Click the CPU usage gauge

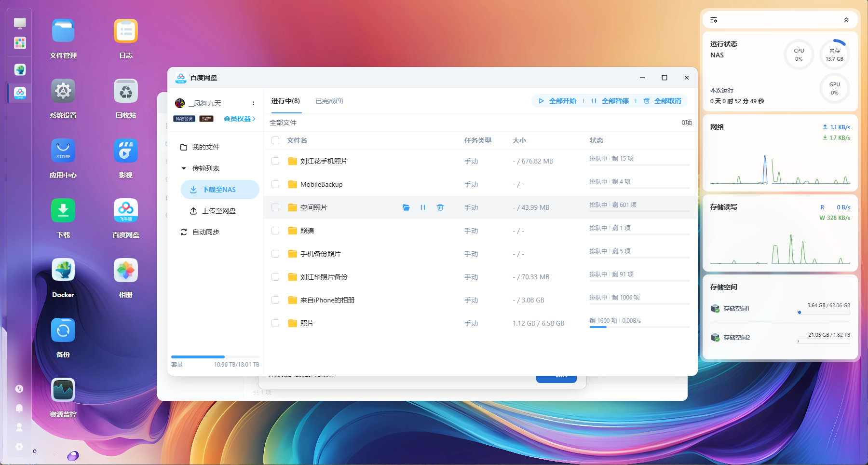799,55
